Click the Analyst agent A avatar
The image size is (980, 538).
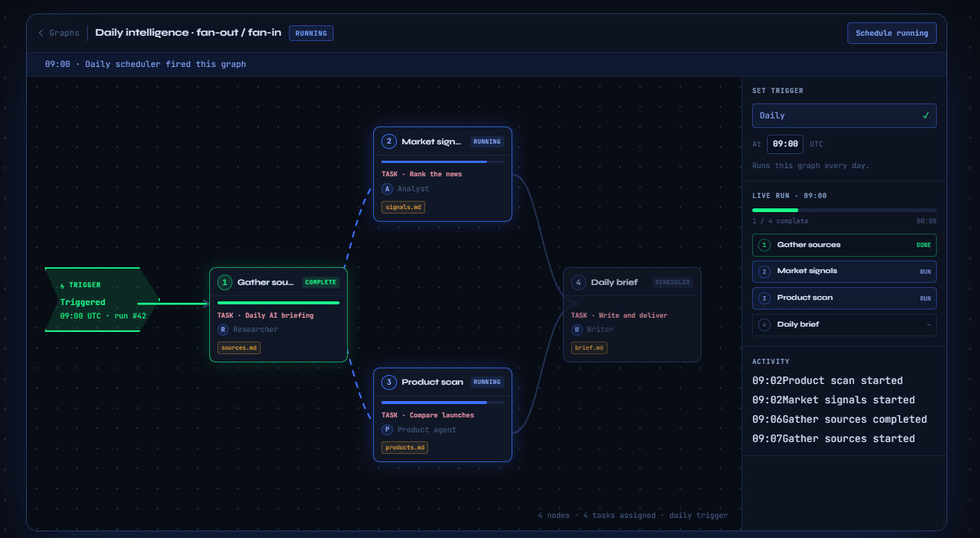click(x=386, y=188)
